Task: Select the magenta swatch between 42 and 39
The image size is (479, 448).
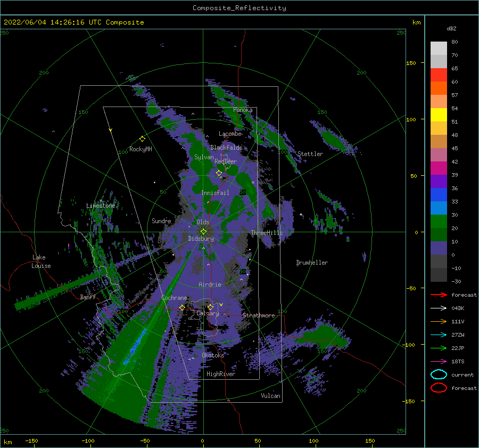Action: [439, 168]
